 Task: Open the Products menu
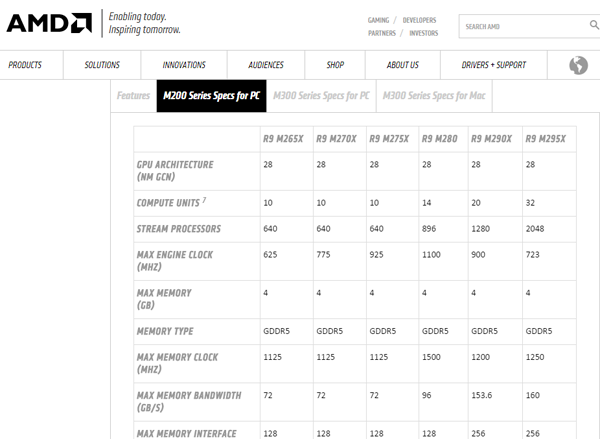pyautogui.click(x=25, y=65)
